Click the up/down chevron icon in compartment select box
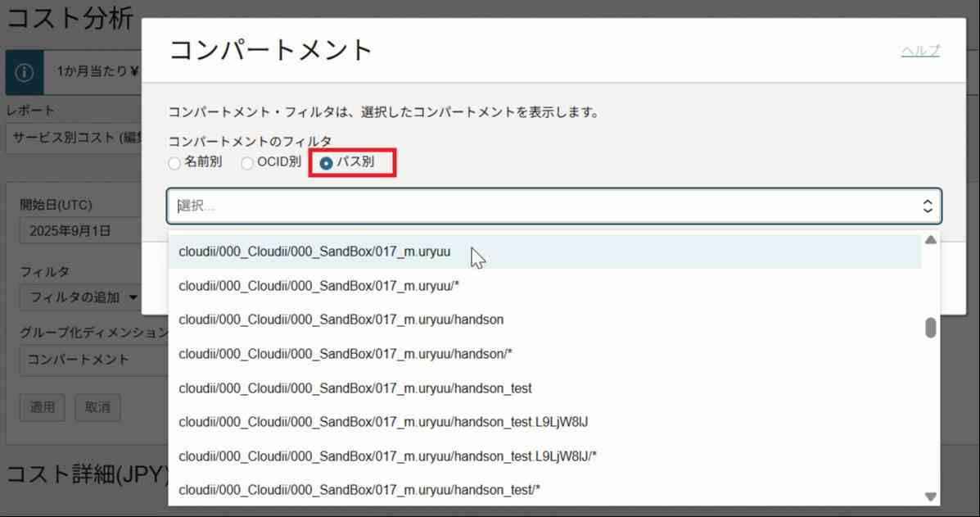 pyautogui.click(x=927, y=206)
